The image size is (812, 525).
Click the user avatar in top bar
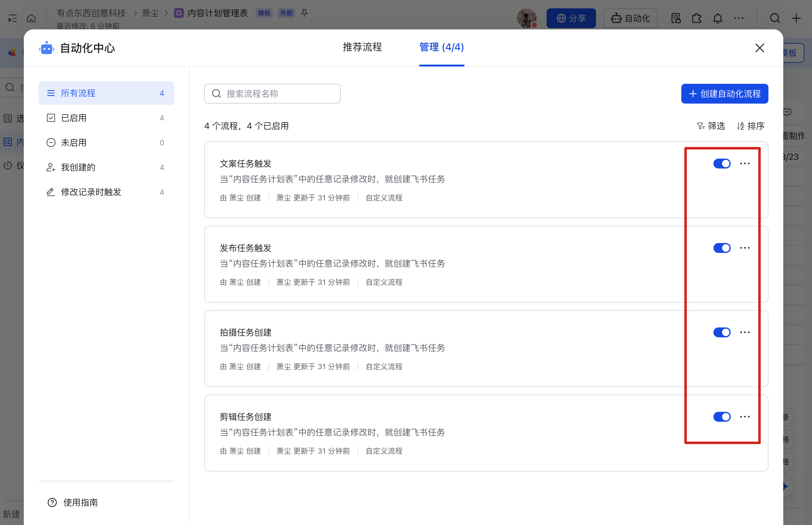pyautogui.click(x=527, y=18)
